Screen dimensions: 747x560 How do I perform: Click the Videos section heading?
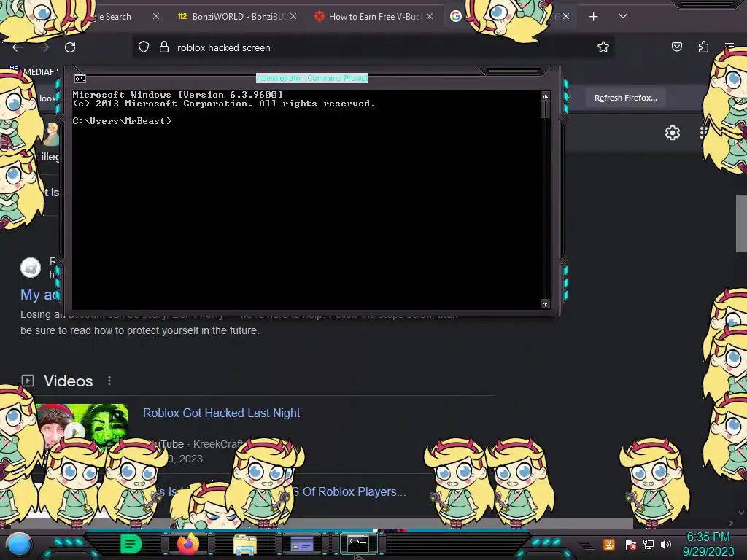pyautogui.click(x=68, y=381)
